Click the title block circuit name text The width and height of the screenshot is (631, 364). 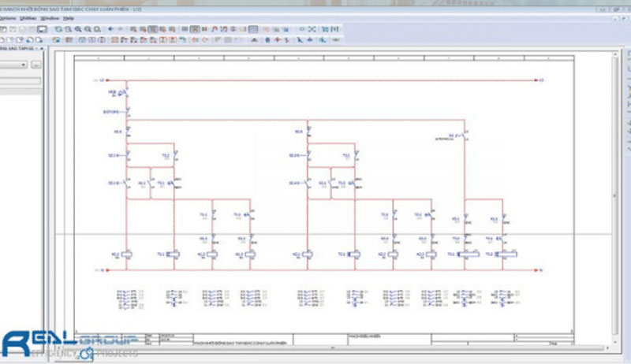tap(241, 343)
